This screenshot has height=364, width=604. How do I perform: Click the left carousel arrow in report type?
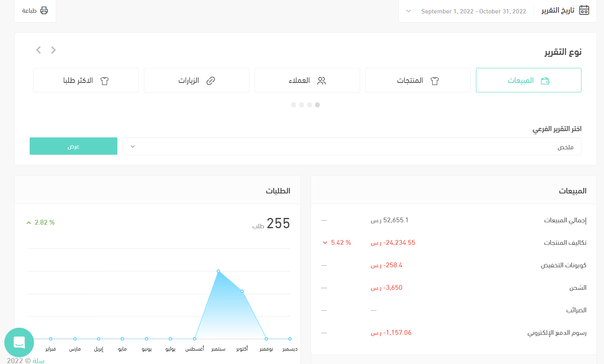(38, 50)
